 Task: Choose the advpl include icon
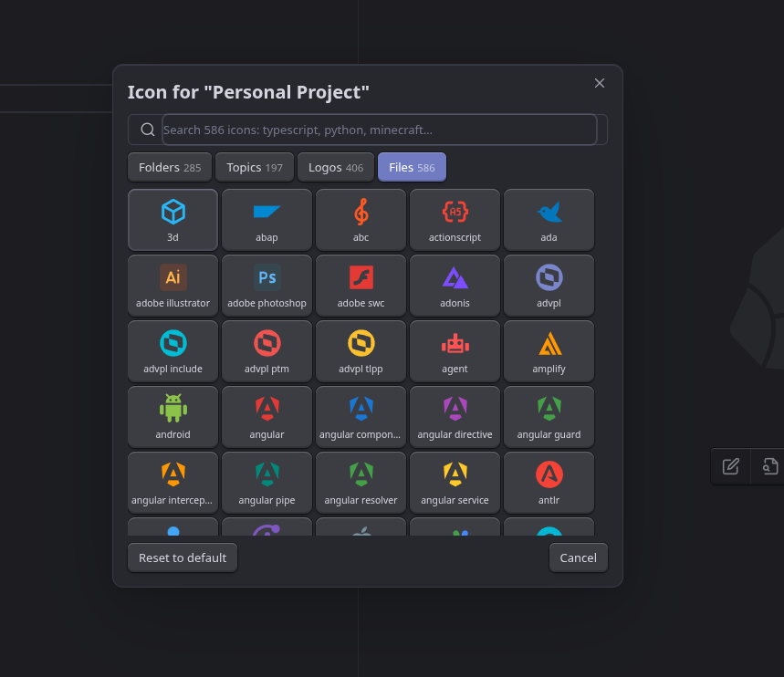pos(173,351)
